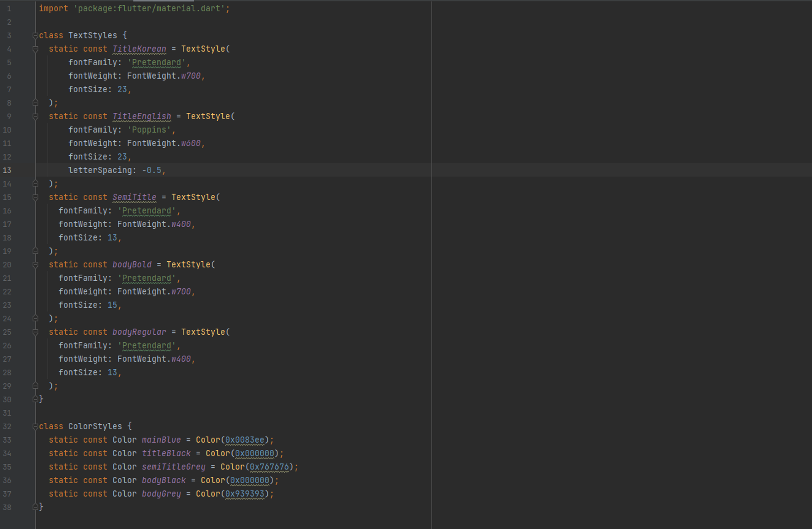Collapse the ColorStyles class fold marker
This screenshot has height=529, width=812.
coord(35,426)
